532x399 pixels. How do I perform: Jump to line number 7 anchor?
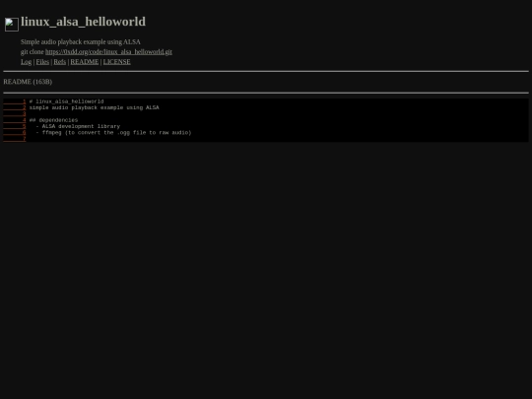(x=15, y=139)
